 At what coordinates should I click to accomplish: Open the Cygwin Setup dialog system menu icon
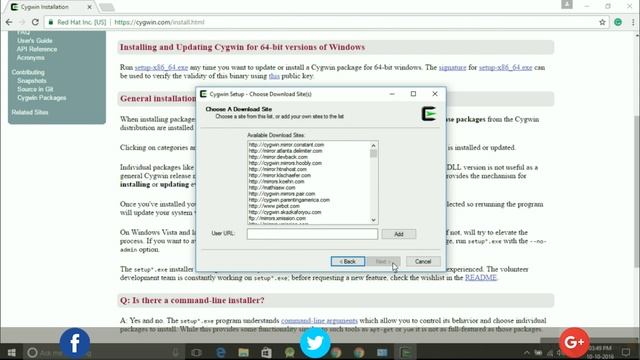(203, 94)
